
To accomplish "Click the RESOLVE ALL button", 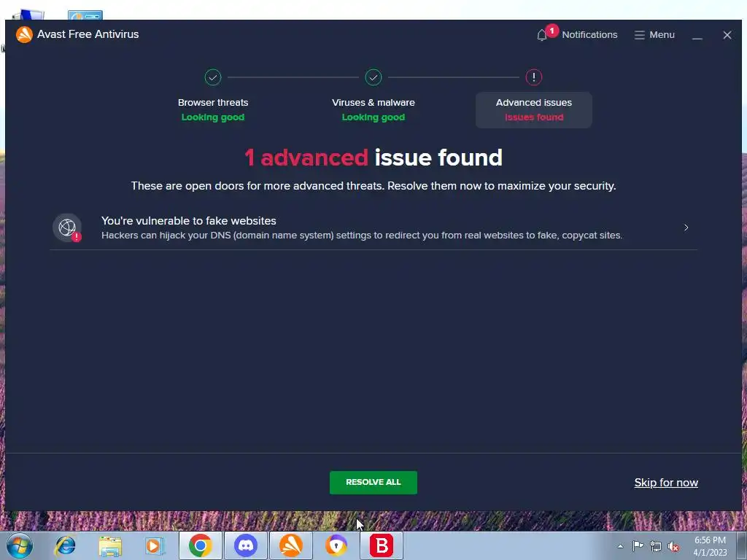I will pos(373,483).
